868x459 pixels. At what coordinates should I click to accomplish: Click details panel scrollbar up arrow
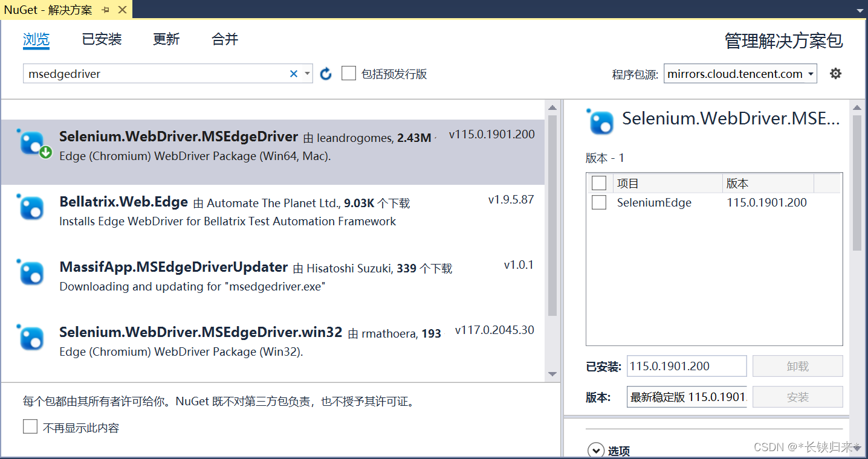(857, 108)
